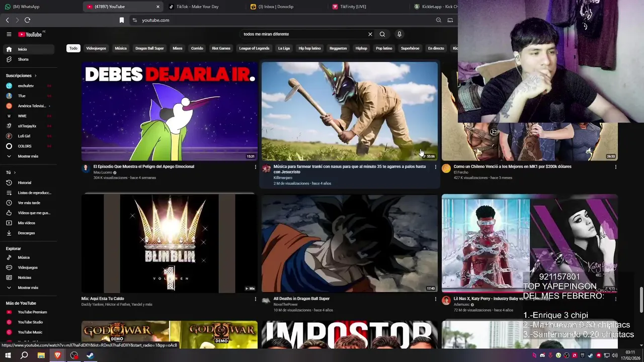
Task: Start voice search with microphone
Action: (399, 34)
